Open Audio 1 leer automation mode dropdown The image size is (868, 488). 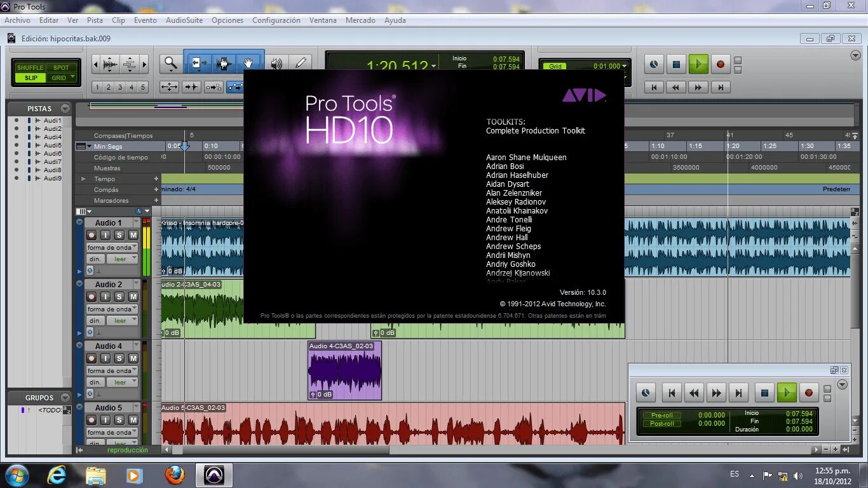(x=122, y=259)
